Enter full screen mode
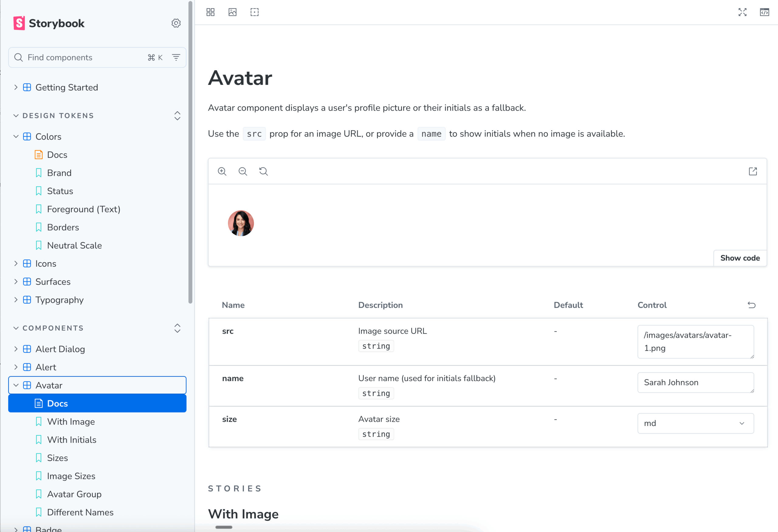 pos(742,12)
